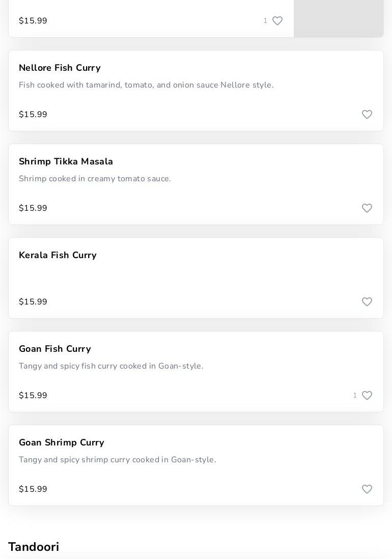Click the Goan Shrimp Curry description

117,460
